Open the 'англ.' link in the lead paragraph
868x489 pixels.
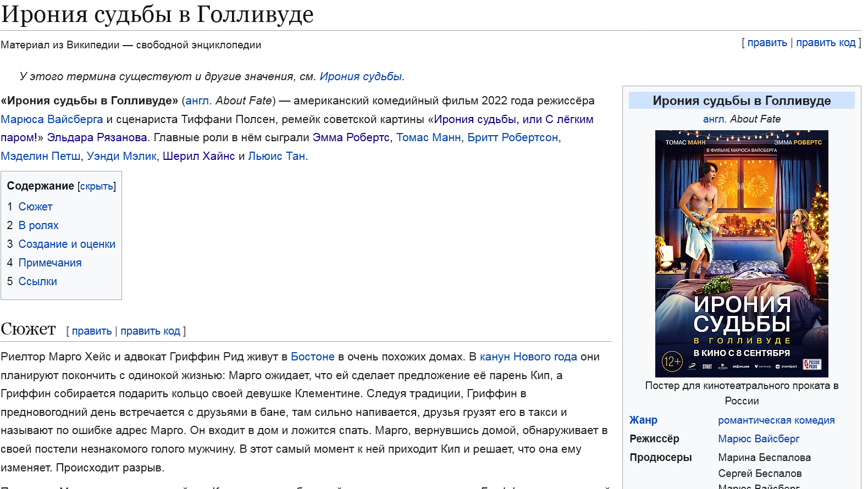click(x=198, y=101)
